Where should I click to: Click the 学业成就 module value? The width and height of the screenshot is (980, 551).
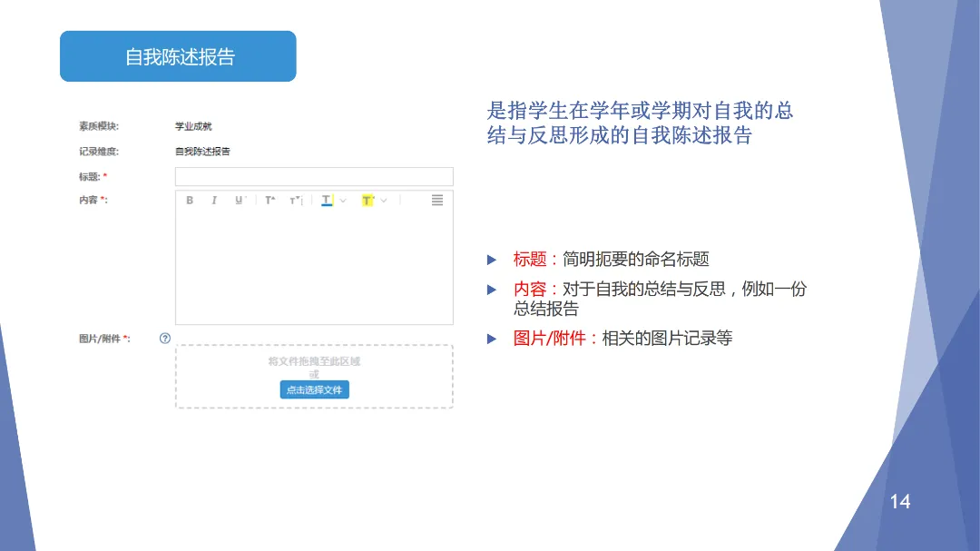[x=193, y=126]
